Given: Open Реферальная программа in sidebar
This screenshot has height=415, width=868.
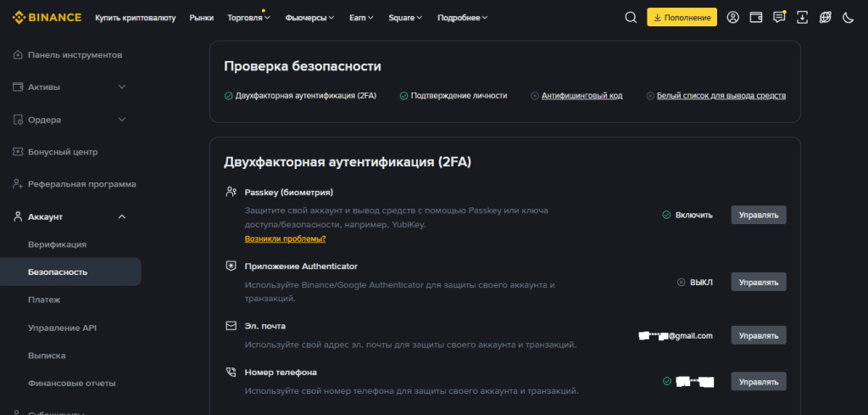Looking at the screenshot, I should [x=82, y=184].
